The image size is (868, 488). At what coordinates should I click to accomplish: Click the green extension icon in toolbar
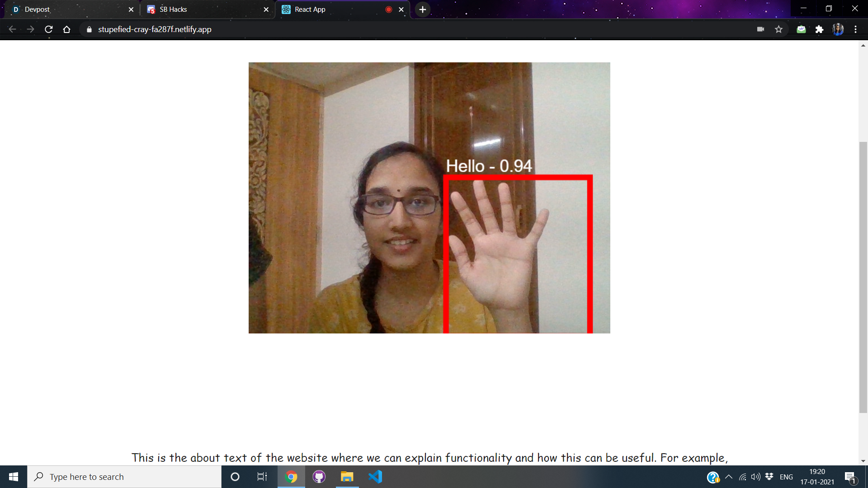(x=801, y=29)
